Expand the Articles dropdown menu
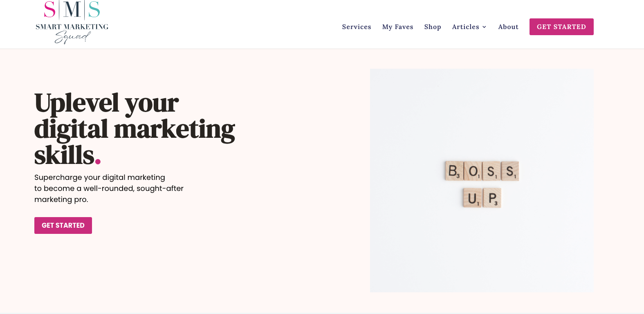644x314 pixels. (x=469, y=27)
